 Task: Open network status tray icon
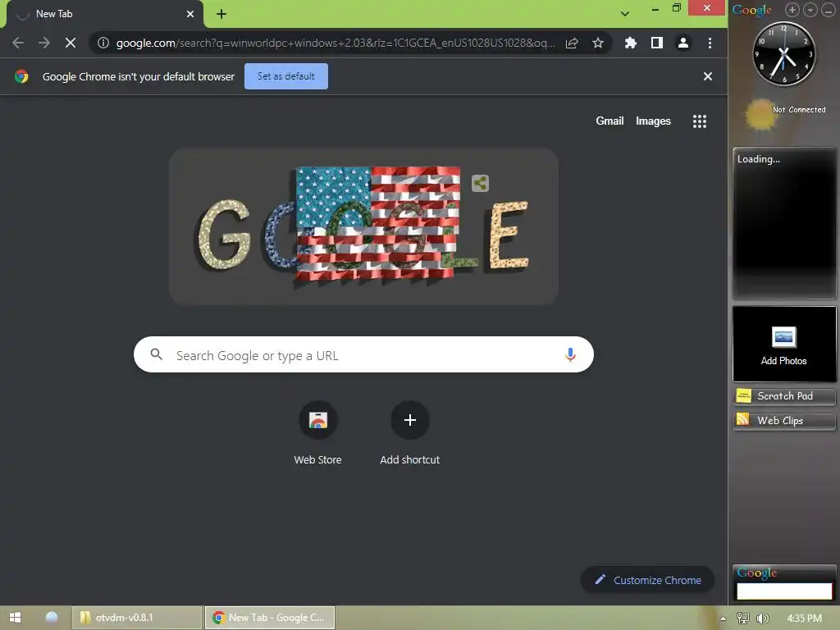pyautogui.click(x=743, y=619)
